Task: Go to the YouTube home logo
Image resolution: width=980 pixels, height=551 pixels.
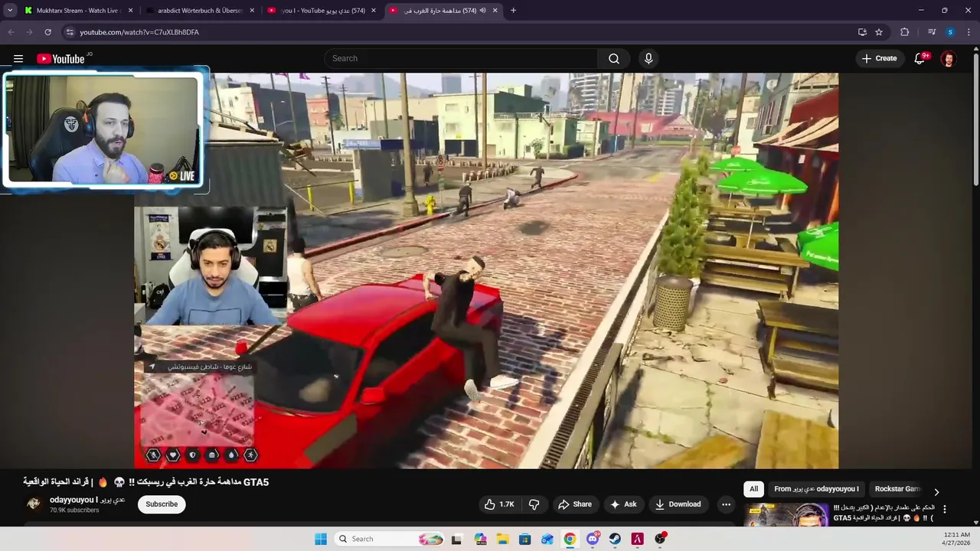Action: 60,59
